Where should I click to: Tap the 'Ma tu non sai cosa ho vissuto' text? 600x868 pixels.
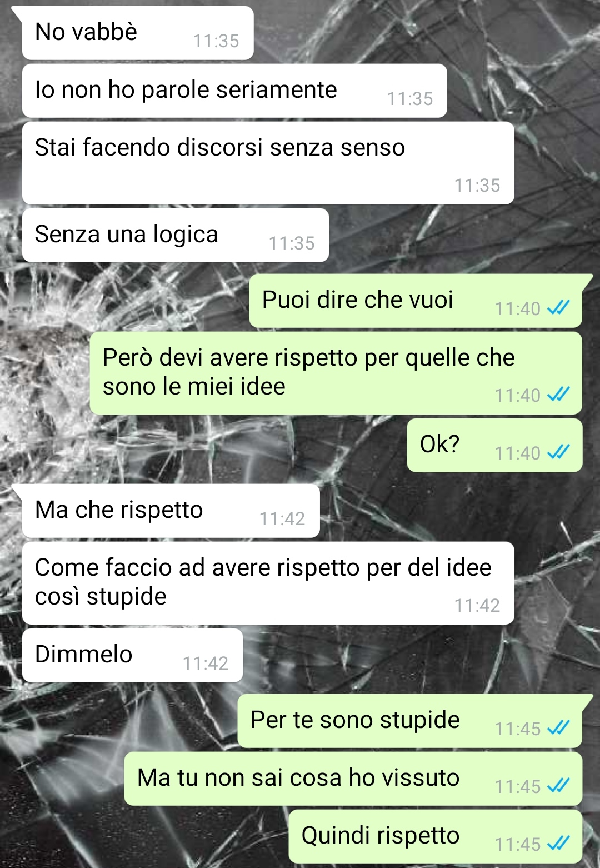(298, 777)
